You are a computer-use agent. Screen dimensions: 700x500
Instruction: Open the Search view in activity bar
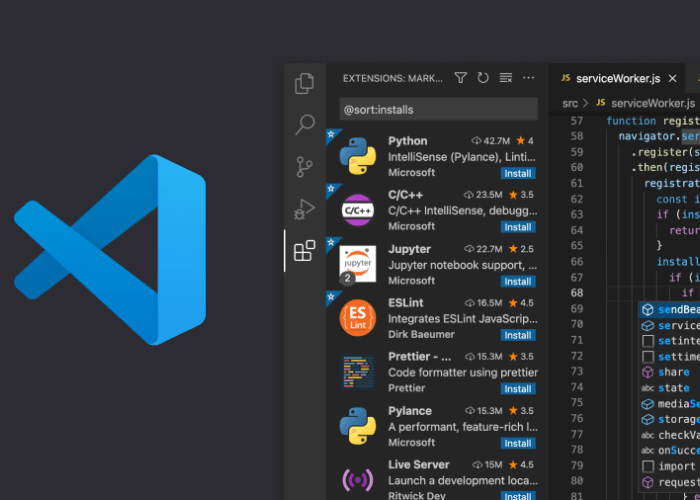(x=305, y=125)
